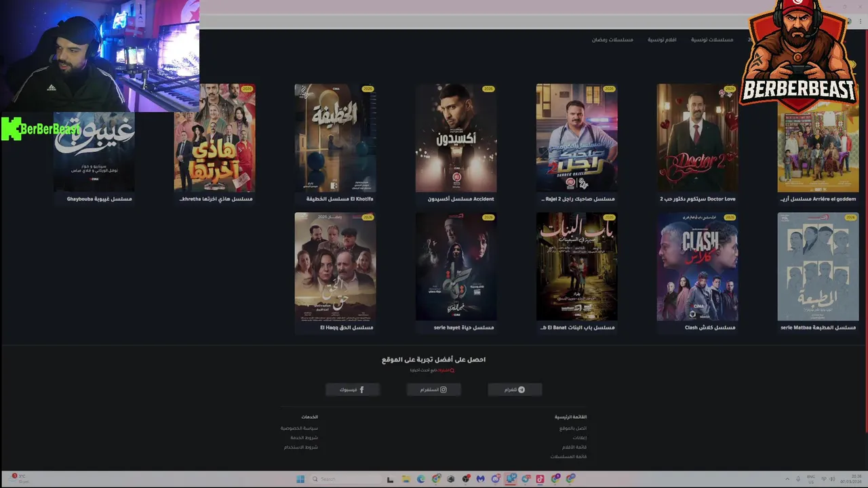Click the 'serie Matbaa مسلسل المطبعة' title
Image resolution: width=868 pixels, height=488 pixels.
point(818,328)
